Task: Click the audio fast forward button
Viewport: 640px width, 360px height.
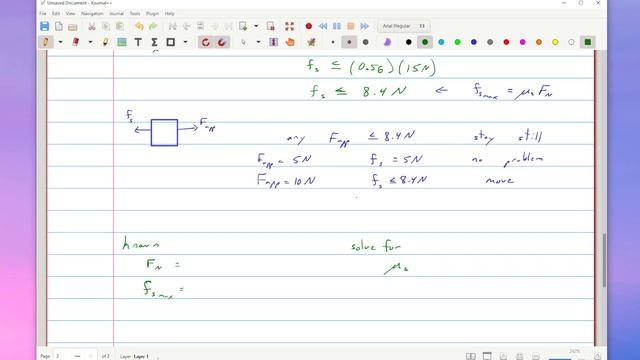Action: pos(364,26)
